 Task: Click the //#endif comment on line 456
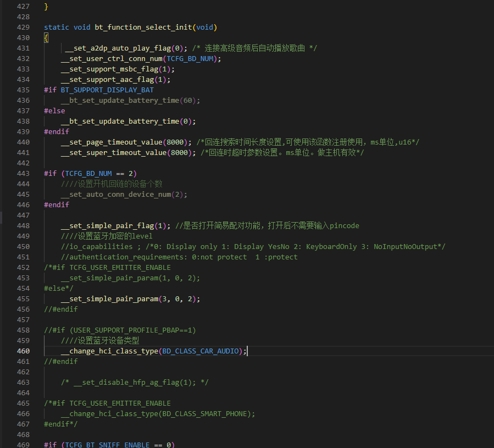[x=61, y=309]
